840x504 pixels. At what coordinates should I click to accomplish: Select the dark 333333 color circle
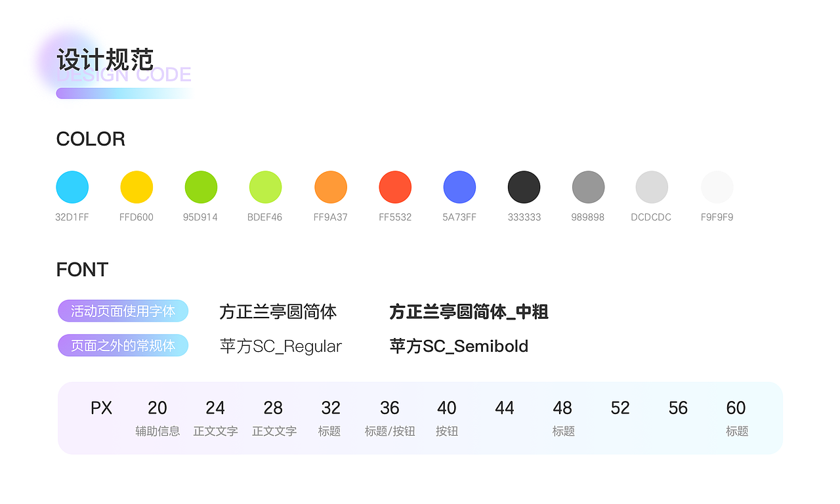pyautogui.click(x=524, y=186)
